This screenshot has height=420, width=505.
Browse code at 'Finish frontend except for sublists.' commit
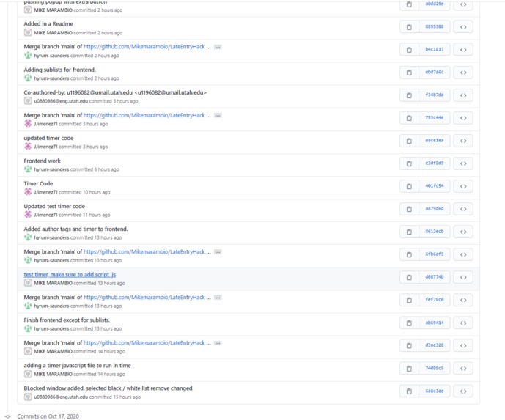click(x=463, y=323)
